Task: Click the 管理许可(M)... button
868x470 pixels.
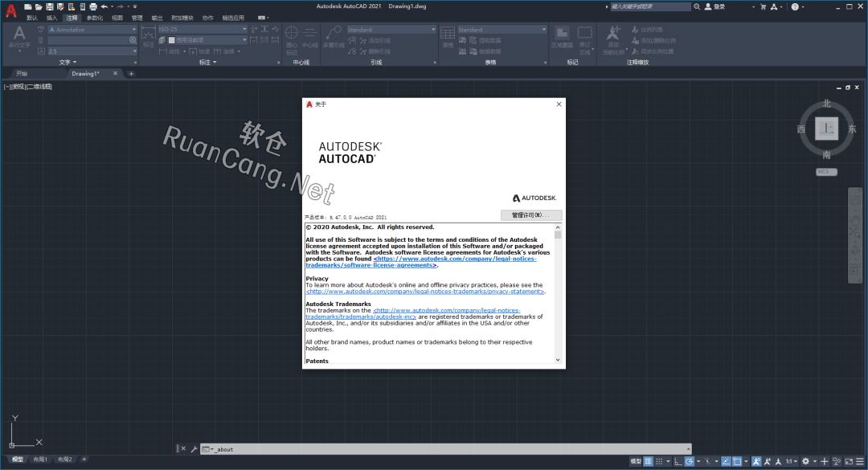Action: point(531,215)
